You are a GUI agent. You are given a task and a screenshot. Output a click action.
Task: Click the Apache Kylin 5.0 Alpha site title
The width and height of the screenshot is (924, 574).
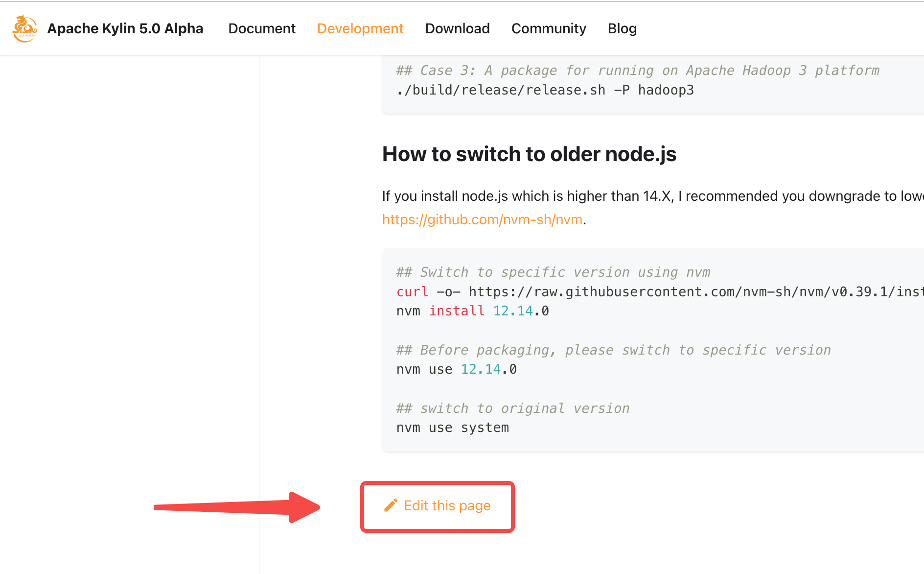pyautogui.click(x=125, y=28)
